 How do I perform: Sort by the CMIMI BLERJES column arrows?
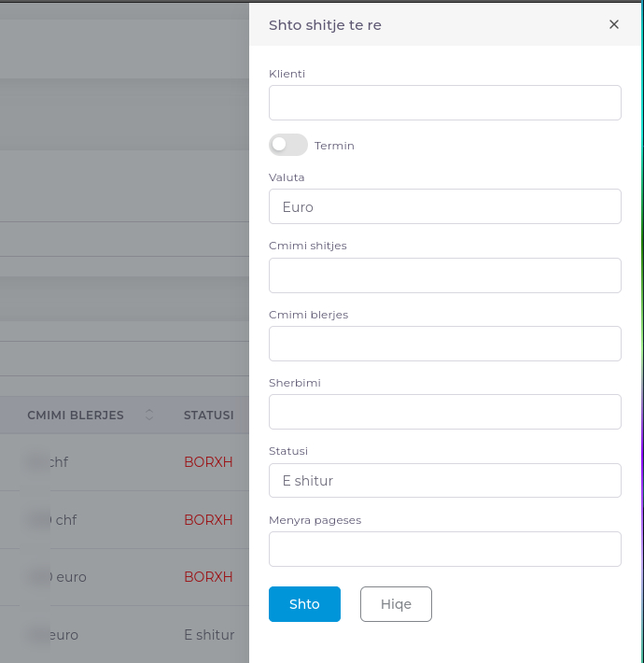click(149, 415)
